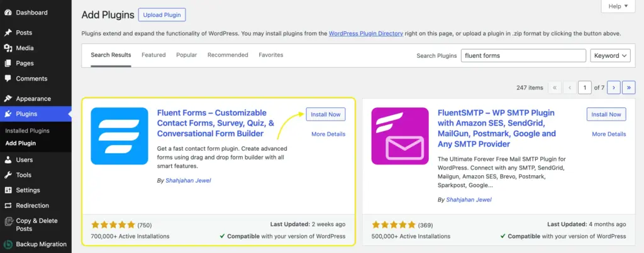The image size is (644, 253).
Task: Click 'Last Updated: 2 weeks ago' text
Action: pyautogui.click(x=308, y=224)
